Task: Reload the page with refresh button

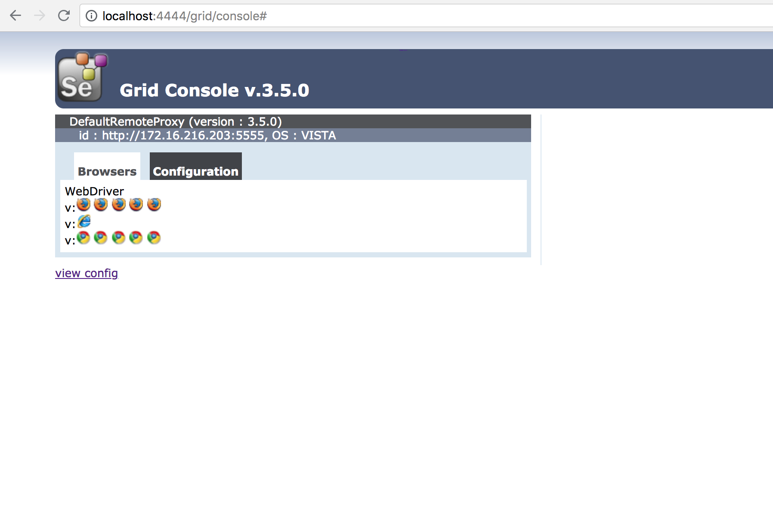Action: [x=64, y=16]
